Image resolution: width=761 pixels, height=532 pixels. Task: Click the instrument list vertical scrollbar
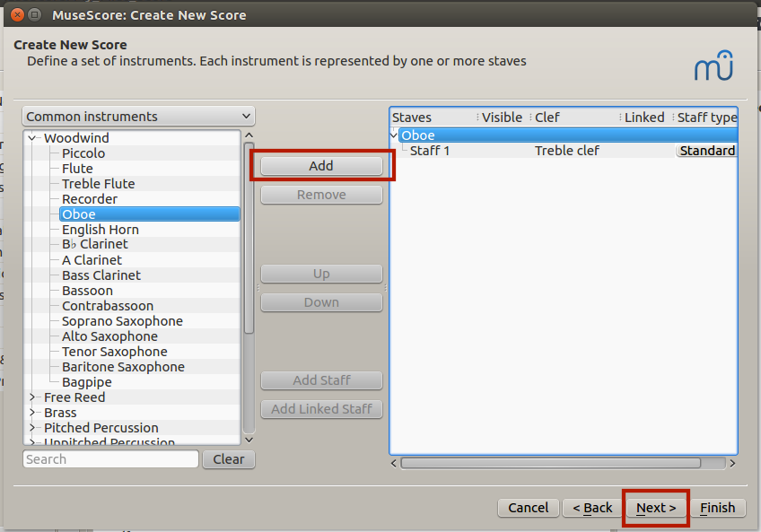[249, 238]
